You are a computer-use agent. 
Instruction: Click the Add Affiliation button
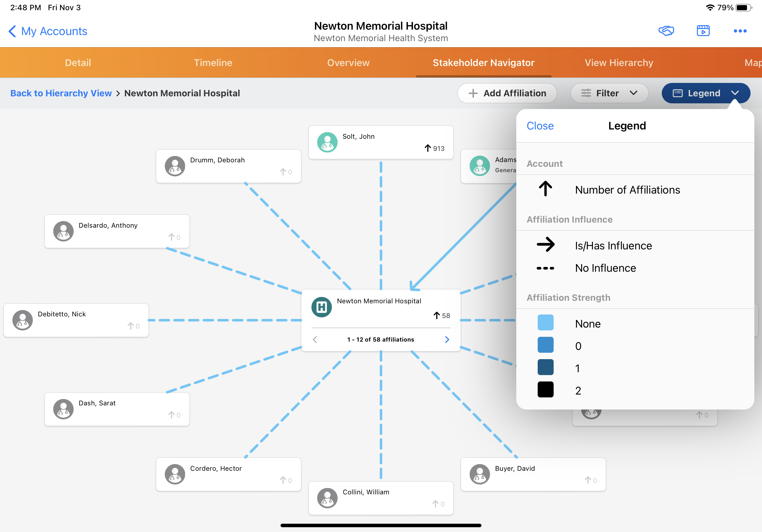click(x=507, y=93)
